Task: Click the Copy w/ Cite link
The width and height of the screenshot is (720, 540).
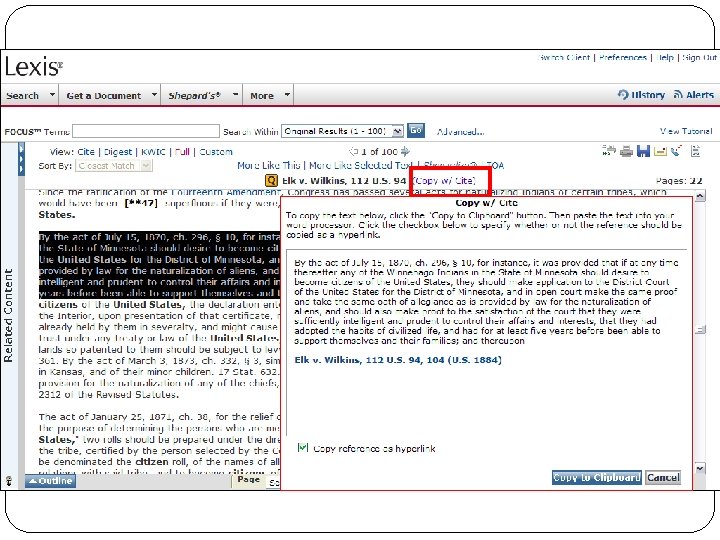Action: point(444,180)
